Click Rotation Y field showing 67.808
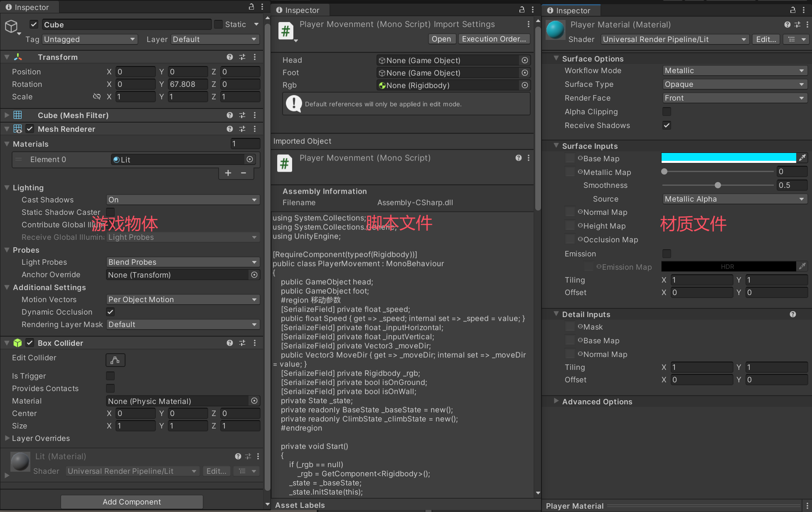The height and width of the screenshot is (512, 812). [x=188, y=84]
